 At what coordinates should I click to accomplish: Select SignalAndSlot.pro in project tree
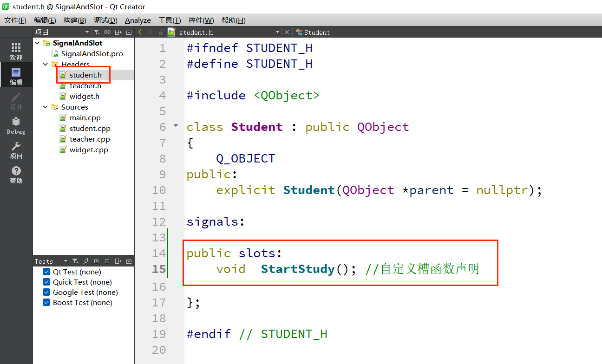pyautogui.click(x=92, y=53)
